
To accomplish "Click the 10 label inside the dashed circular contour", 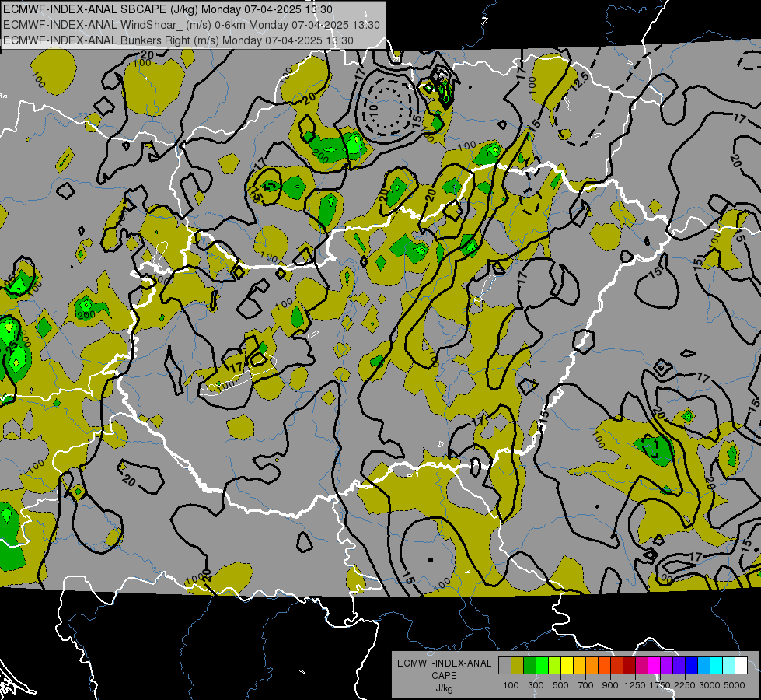I will click(373, 110).
